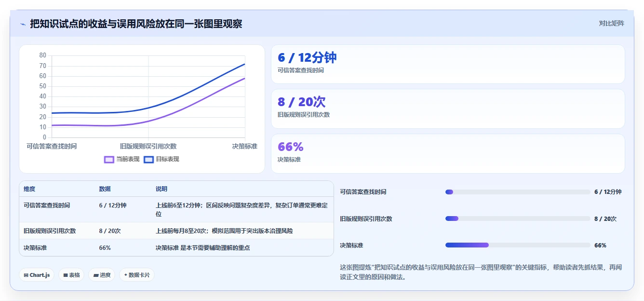Image resolution: width=644 pixels, height=301 pixels.
Task: Click progress row label 可信答案查找时间
Action: tap(363, 192)
